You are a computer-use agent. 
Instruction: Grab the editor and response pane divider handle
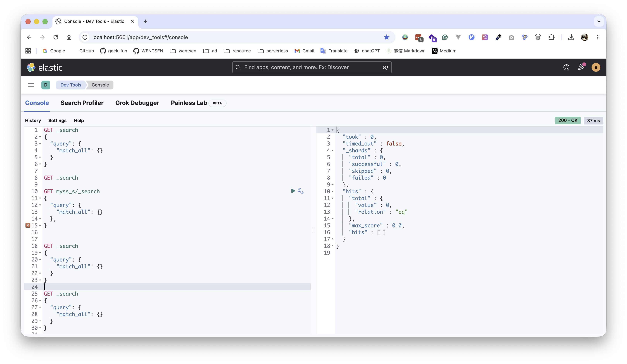pos(313,230)
